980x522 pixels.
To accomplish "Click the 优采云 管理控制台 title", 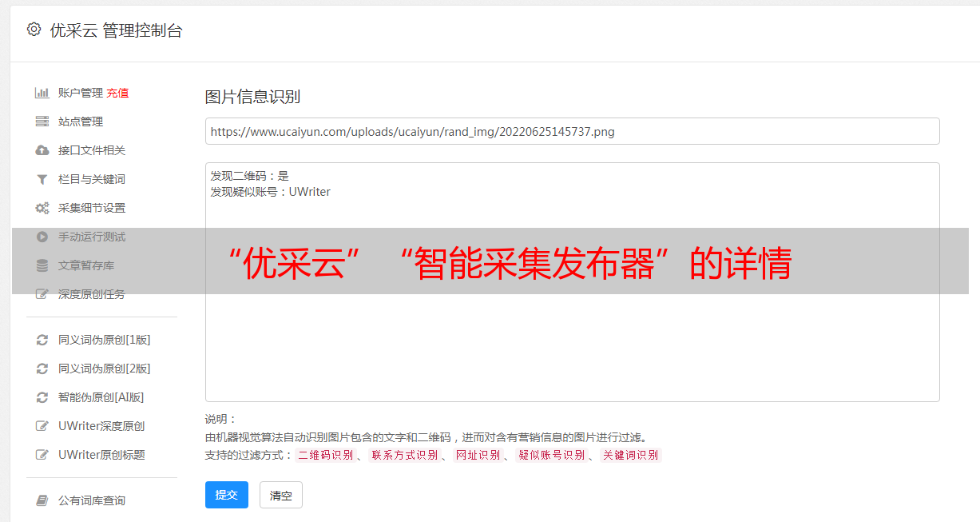I will 117,30.
